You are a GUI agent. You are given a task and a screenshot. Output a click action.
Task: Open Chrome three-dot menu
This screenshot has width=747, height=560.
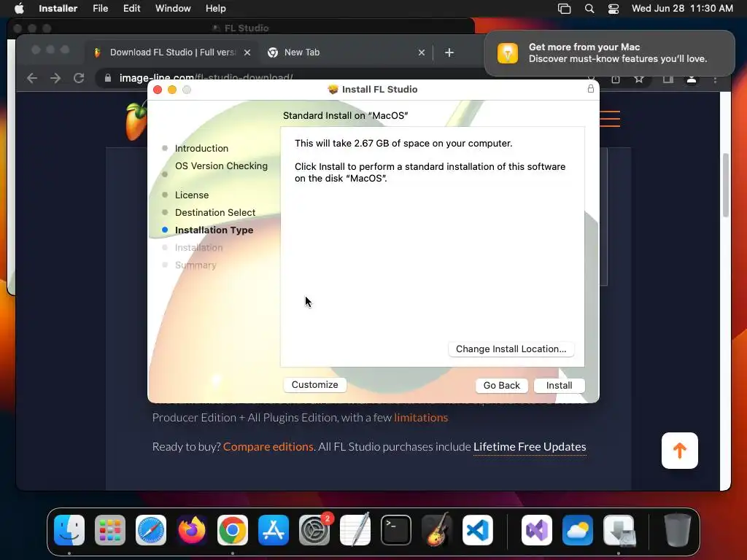point(715,79)
